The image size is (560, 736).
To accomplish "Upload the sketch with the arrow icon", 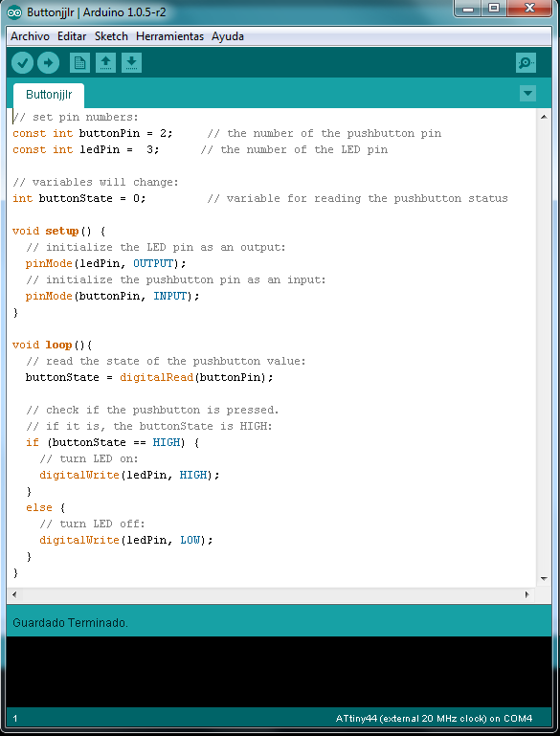I will [x=49, y=63].
